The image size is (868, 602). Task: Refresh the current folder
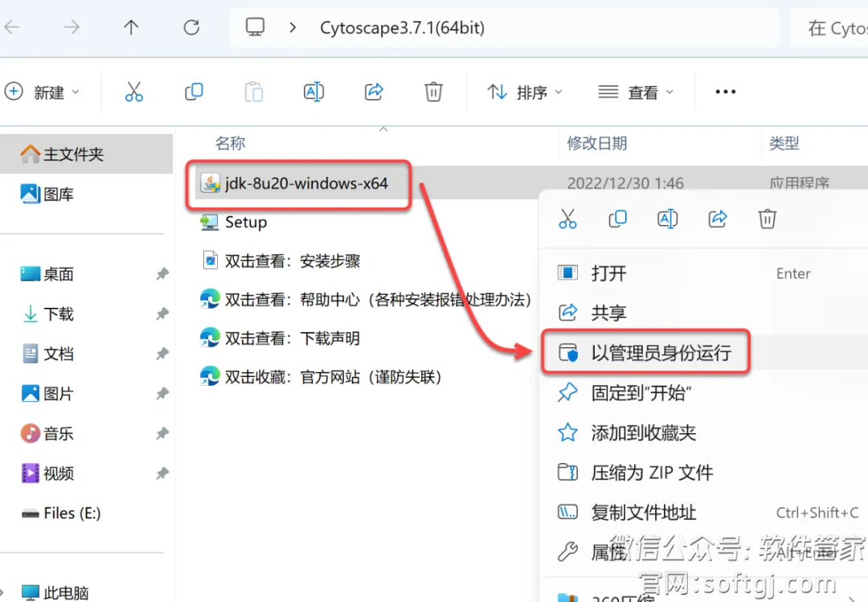click(x=191, y=27)
